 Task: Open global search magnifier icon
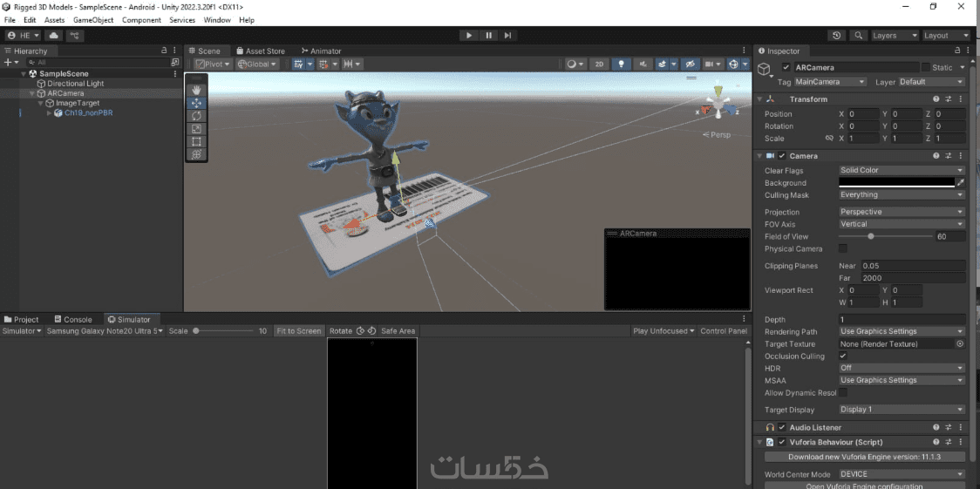[859, 36]
